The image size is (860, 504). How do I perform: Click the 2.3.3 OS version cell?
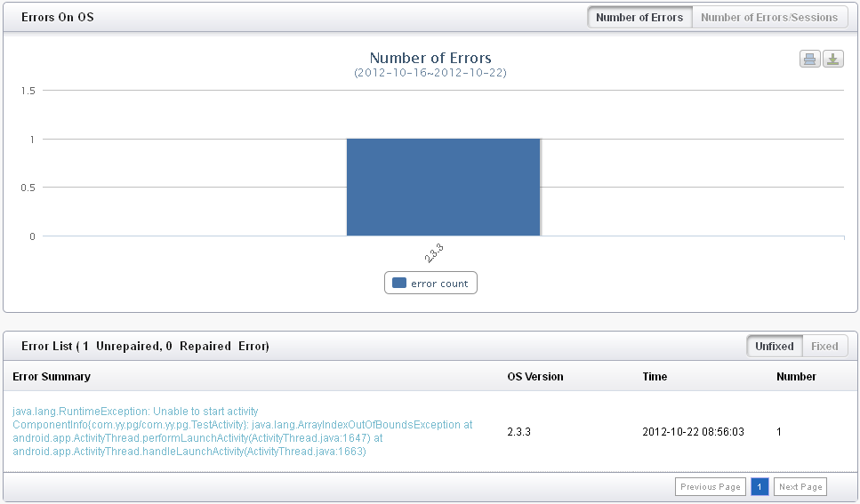(518, 432)
